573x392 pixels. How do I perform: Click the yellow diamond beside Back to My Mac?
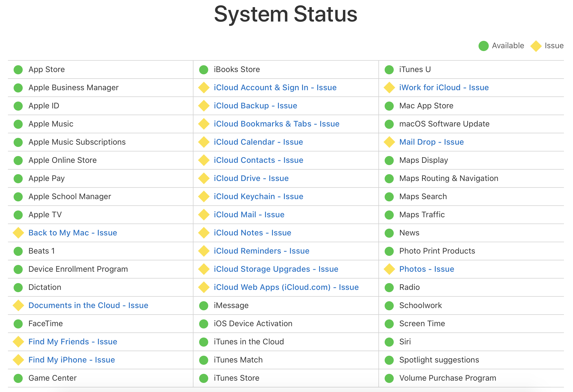tap(18, 233)
